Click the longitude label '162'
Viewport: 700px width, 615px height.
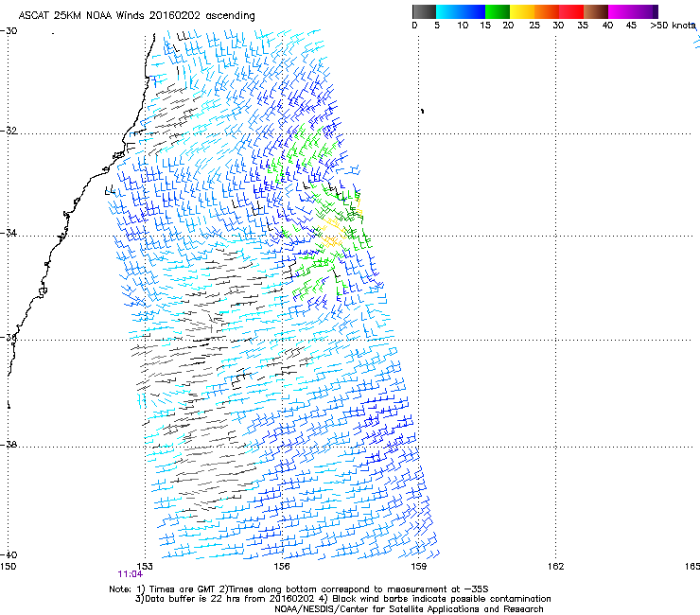tap(555, 567)
